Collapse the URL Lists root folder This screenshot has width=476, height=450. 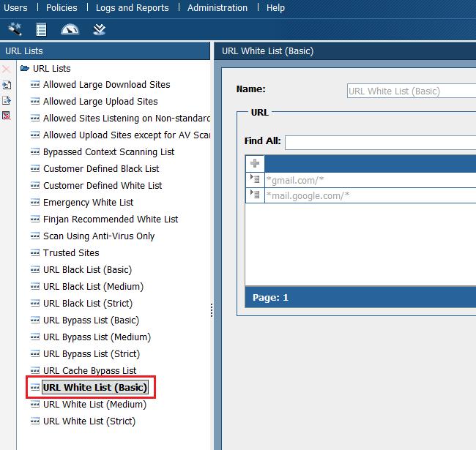pyautogui.click(x=25, y=68)
